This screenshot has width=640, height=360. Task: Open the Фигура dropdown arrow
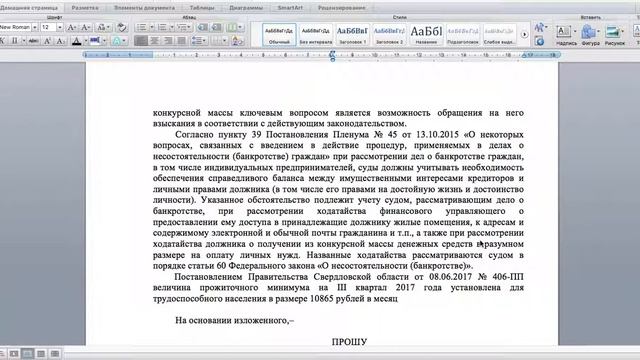599,31
